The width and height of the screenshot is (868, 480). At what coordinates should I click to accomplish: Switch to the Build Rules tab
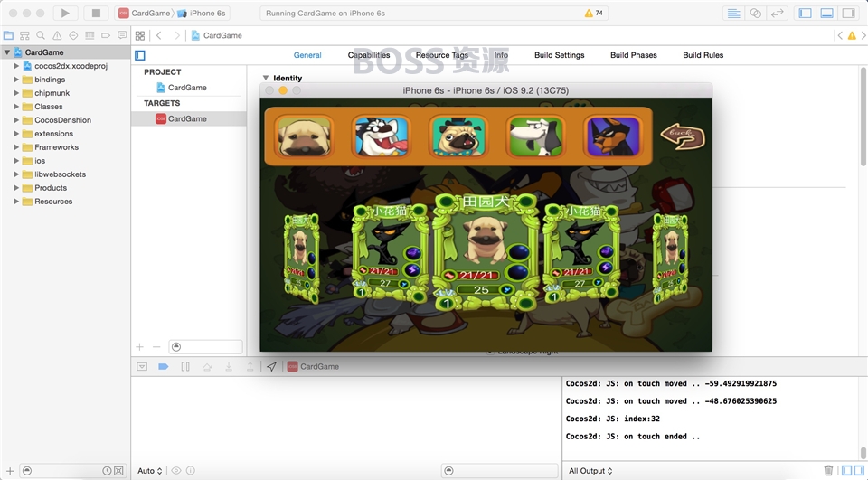pyautogui.click(x=703, y=55)
